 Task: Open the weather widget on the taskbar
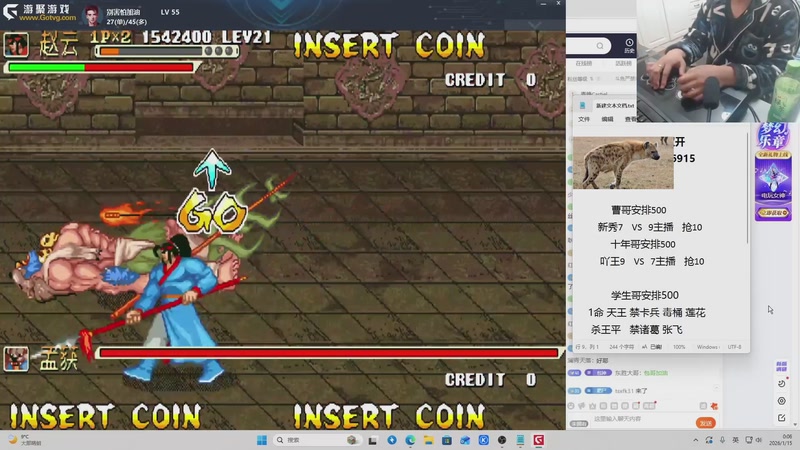24,440
